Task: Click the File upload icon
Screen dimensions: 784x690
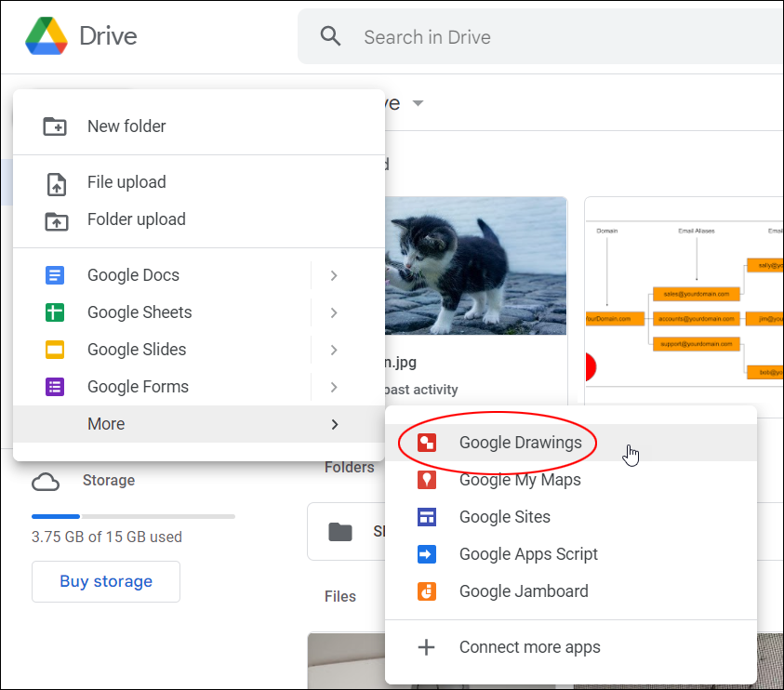Action: [56, 184]
